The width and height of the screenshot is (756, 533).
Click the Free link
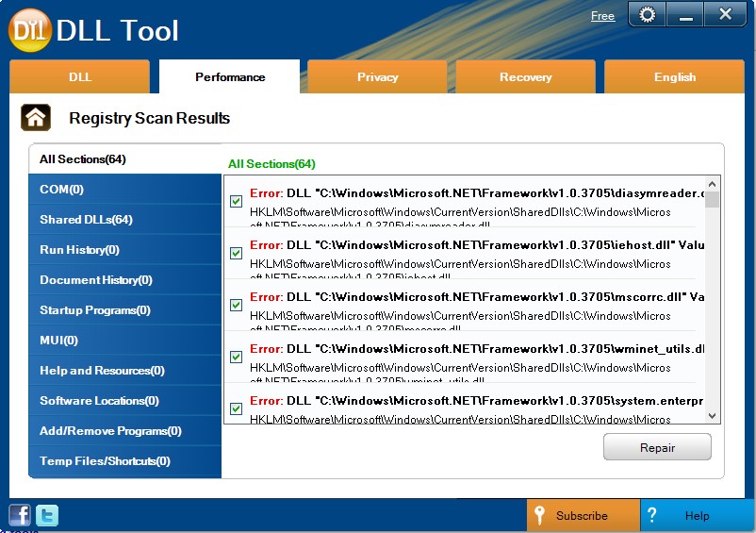tap(602, 16)
